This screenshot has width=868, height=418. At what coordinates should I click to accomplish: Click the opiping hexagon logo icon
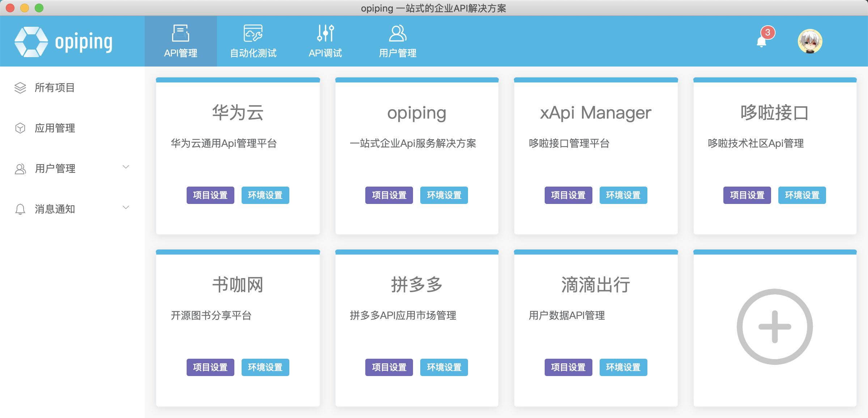(x=31, y=42)
